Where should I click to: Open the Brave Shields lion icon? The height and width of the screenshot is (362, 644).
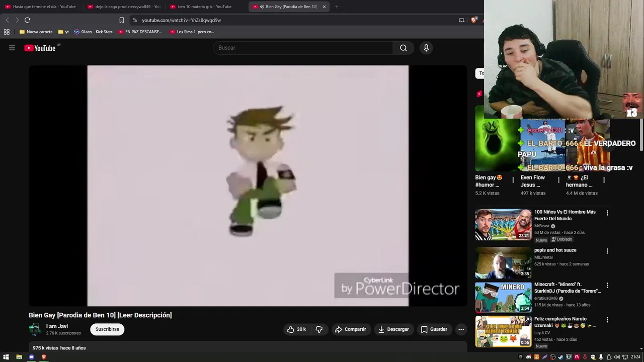coord(473,20)
